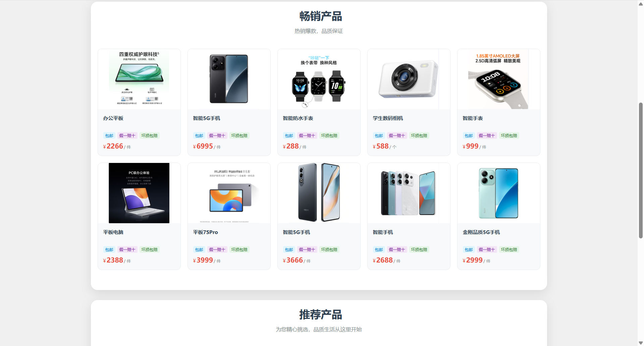Click the ¥6995 price of 智能5G手机
Image resolution: width=644 pixels, height=346 pixels.
[x=203, y=147]
